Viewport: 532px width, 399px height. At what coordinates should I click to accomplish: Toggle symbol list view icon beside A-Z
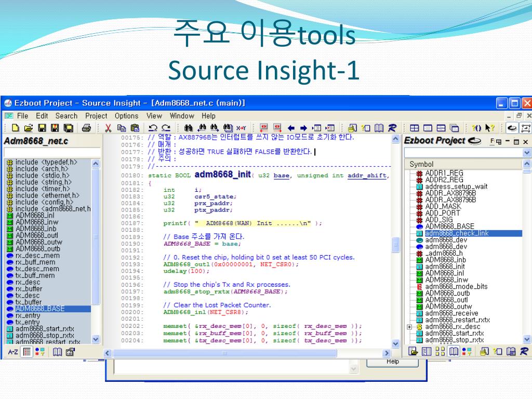pyautogui.click(x=26, y=352)
